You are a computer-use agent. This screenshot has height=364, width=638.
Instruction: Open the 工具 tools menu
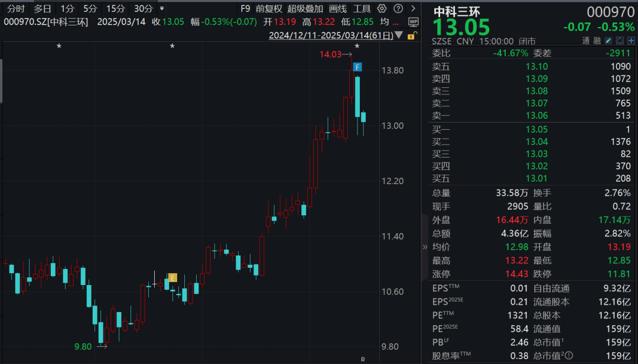pos(362,8)
